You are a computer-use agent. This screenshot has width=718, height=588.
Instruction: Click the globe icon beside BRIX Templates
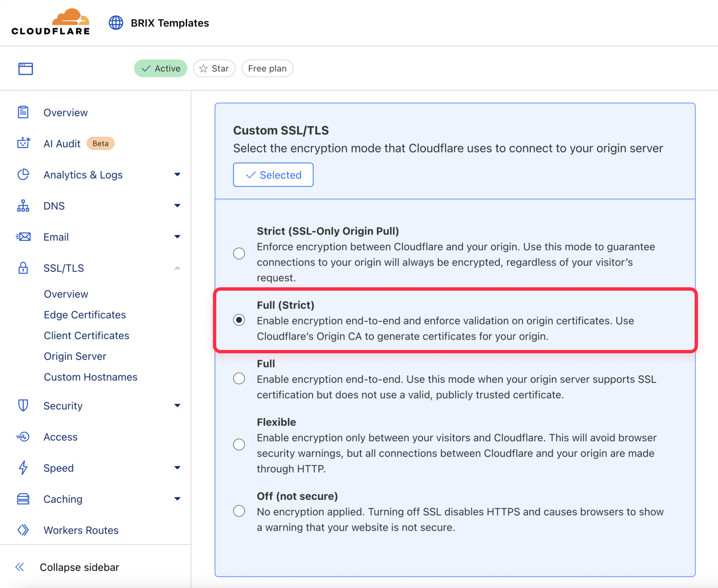(116, 23)
